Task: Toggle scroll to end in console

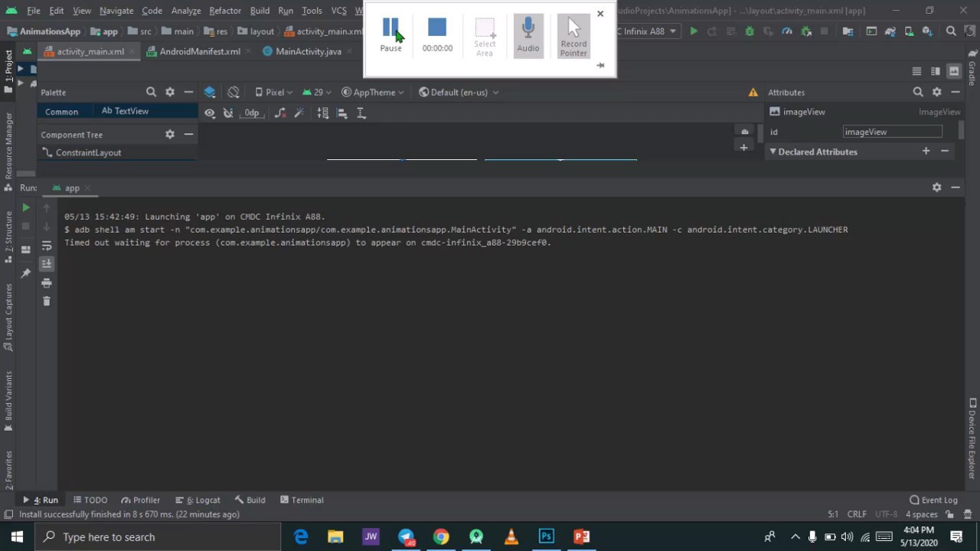Action: (47, 264)
